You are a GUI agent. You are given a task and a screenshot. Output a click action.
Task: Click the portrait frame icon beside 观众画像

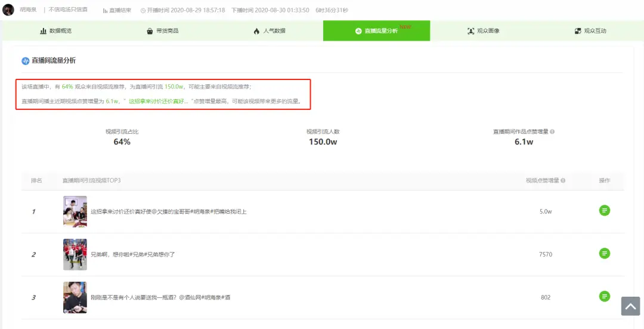click(x=470, y=31)
